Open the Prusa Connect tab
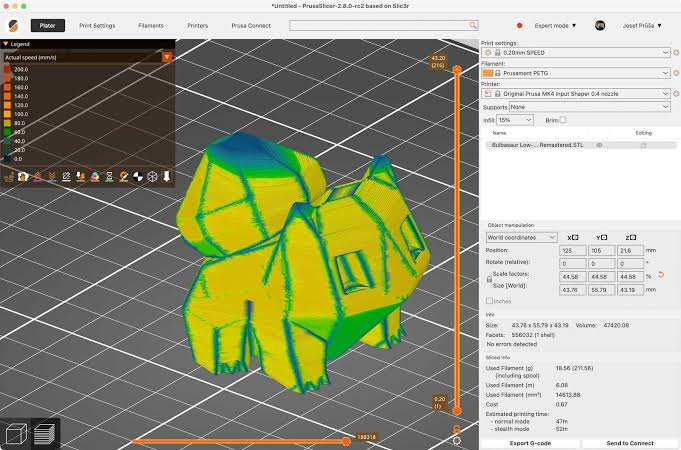 [x=251, y=26]
